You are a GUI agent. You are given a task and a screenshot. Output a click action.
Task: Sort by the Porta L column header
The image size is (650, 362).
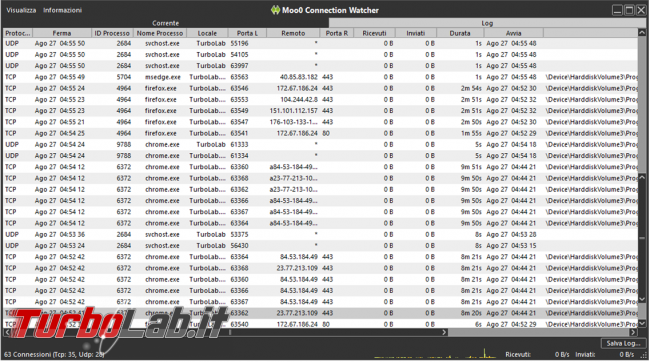[247, 33]
